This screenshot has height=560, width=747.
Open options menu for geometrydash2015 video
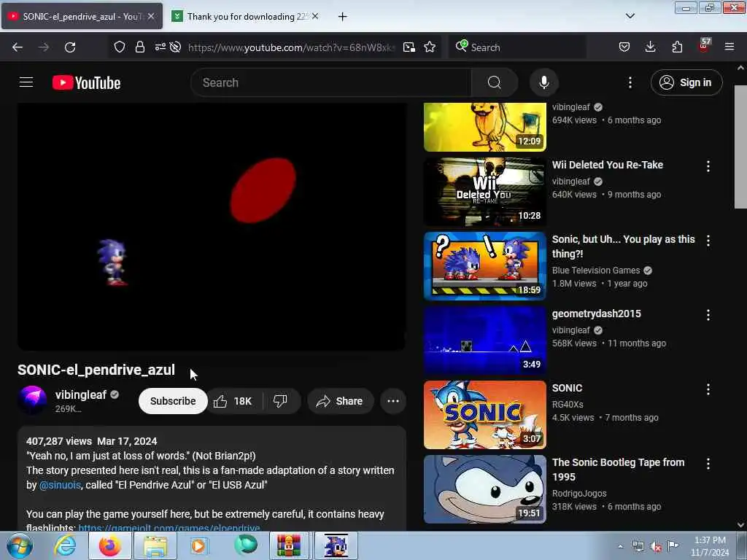(708, 315)
